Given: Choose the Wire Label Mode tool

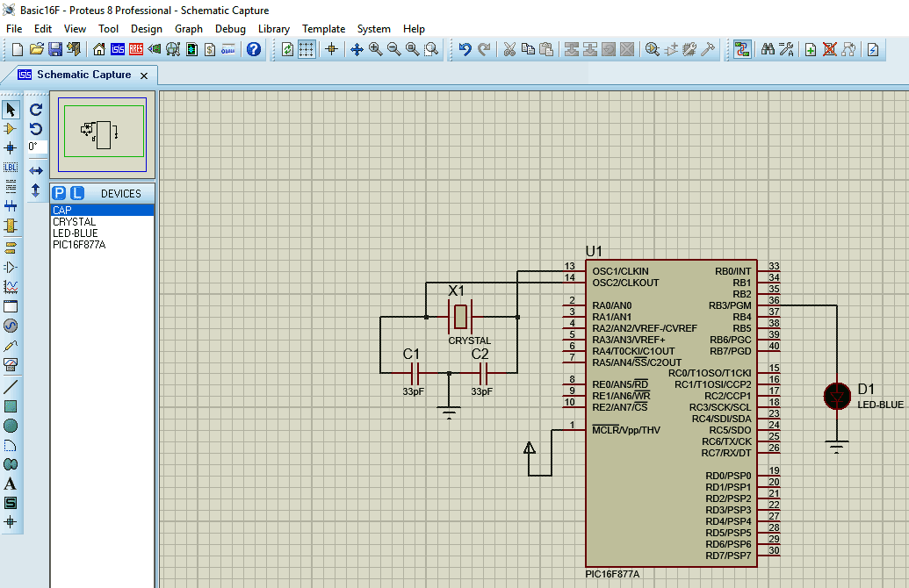Looking at the screenshot, I should point(11,167).
